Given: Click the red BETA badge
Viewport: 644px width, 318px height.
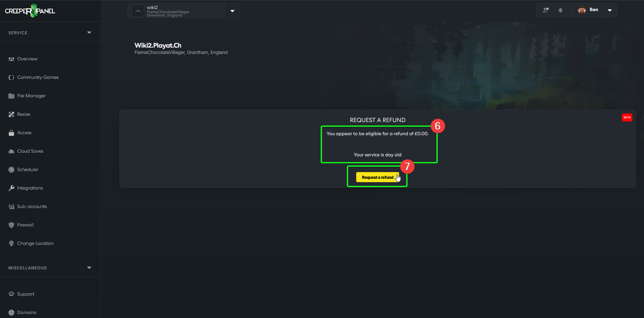Looking at the screenshot, I should [x=627, y=117].
